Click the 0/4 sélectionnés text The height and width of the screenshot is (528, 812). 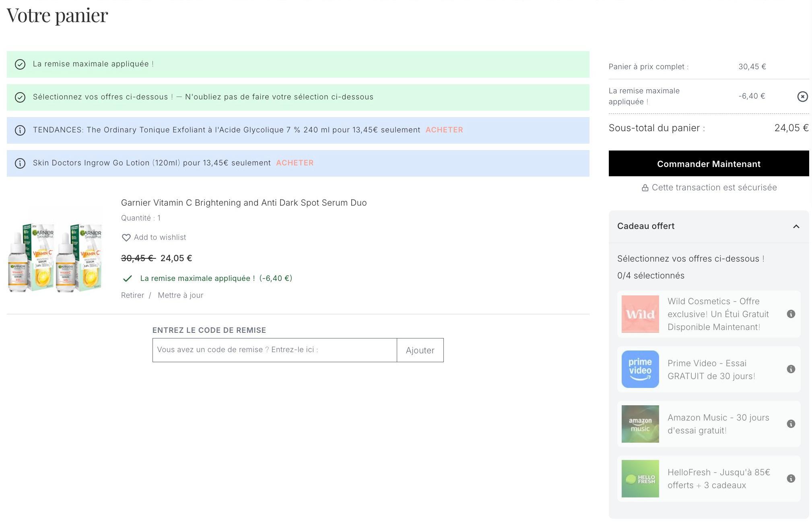point(651,276)
